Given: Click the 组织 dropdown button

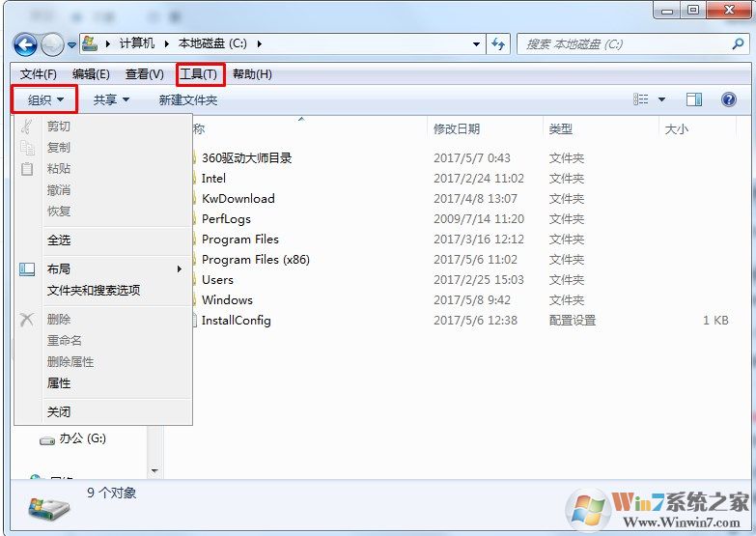Looking at the screenshot, I should pos(45,99).
